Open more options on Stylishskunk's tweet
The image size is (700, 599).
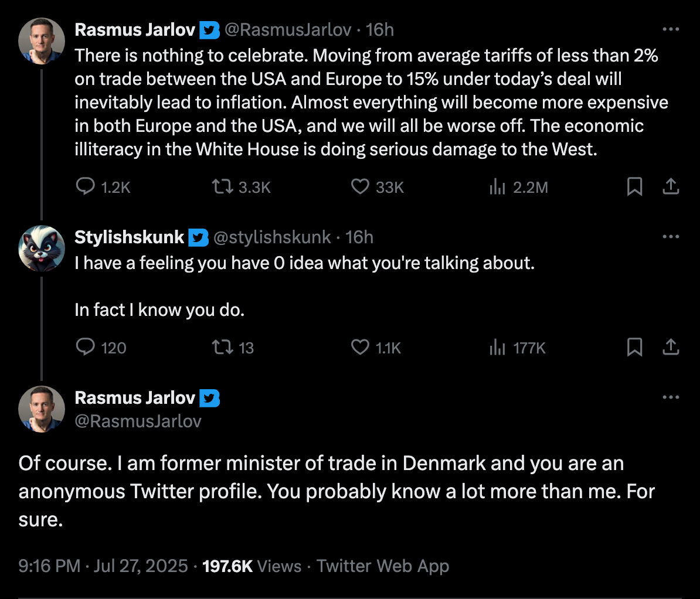[671, 237]
